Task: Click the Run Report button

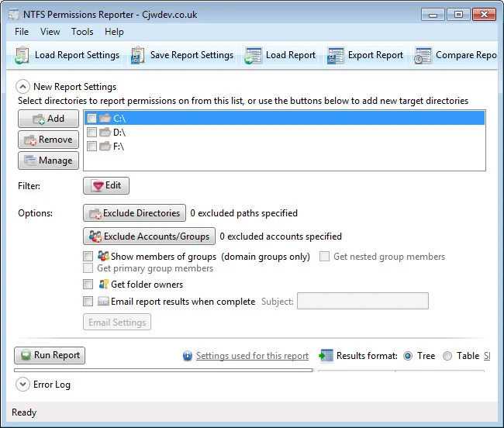Action: click(x=50, y=355)
